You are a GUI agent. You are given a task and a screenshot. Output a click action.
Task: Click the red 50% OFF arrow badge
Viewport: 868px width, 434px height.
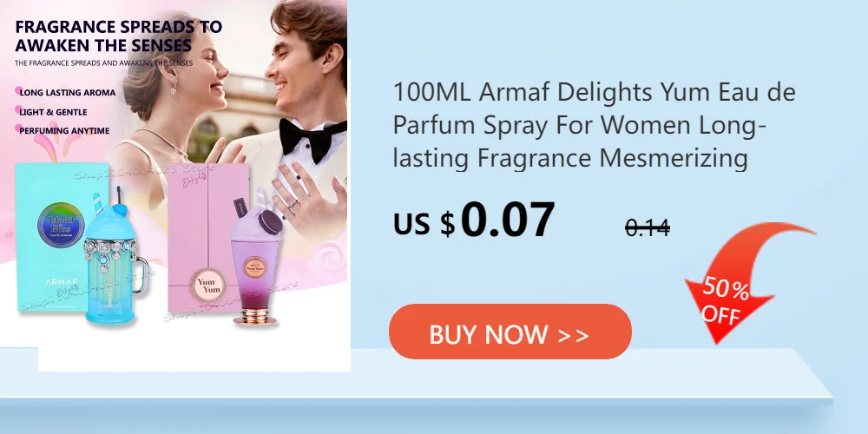click(x=742, y=282)
